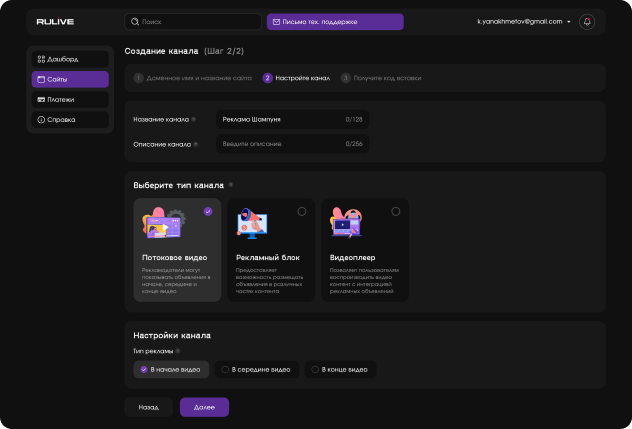Viewport: 632px width, 429px height.
Task: Open 'Платежи' in the sidebar
Action: (x=69, y=99)
